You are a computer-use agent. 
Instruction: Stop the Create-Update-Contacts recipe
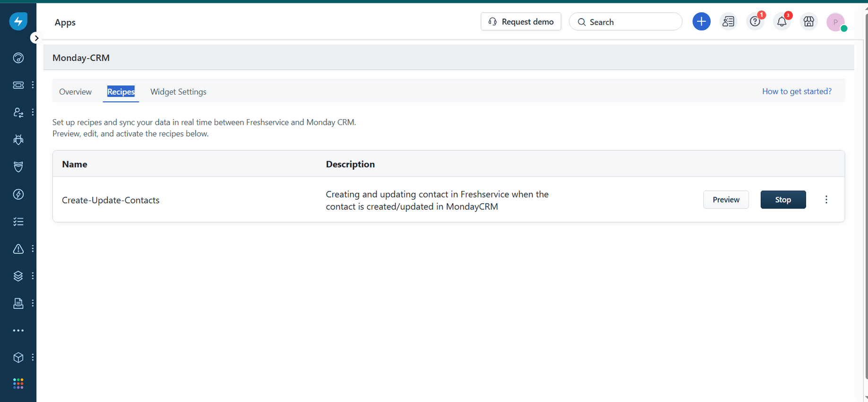783,200
